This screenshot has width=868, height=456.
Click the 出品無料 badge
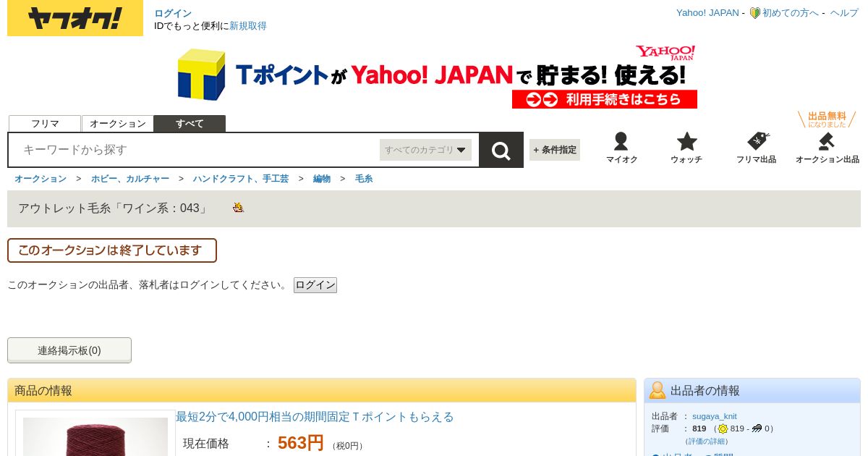coord(827,119)
